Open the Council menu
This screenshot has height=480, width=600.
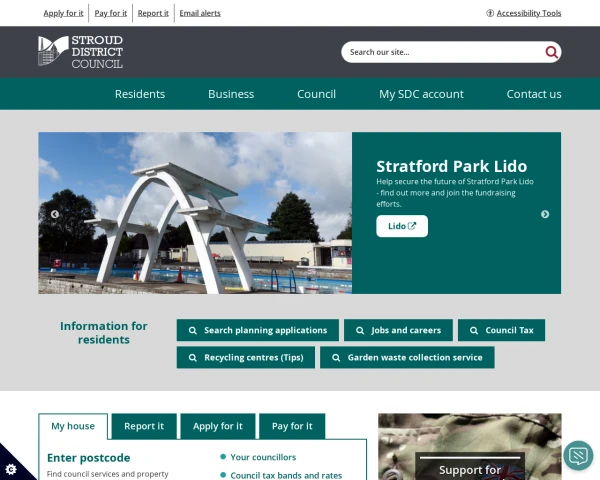pos(316,94)
